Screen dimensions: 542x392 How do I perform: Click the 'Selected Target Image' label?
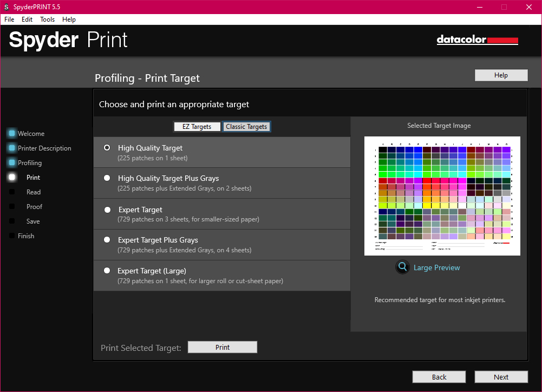pos(439,126)
